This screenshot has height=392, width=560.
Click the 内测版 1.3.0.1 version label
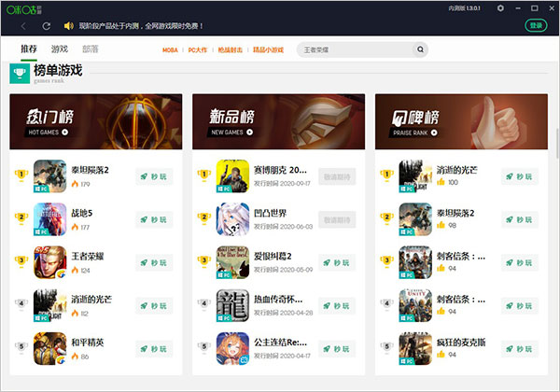tap(464, 8)
